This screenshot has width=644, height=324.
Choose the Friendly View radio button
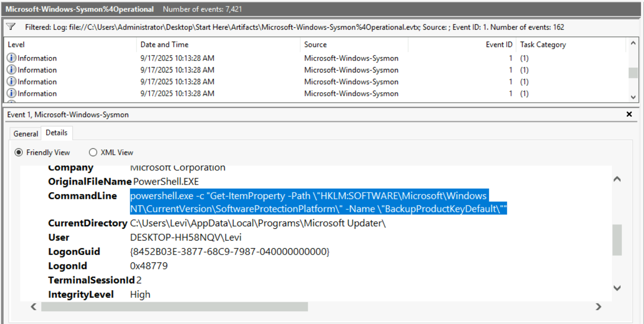(19, 152)
